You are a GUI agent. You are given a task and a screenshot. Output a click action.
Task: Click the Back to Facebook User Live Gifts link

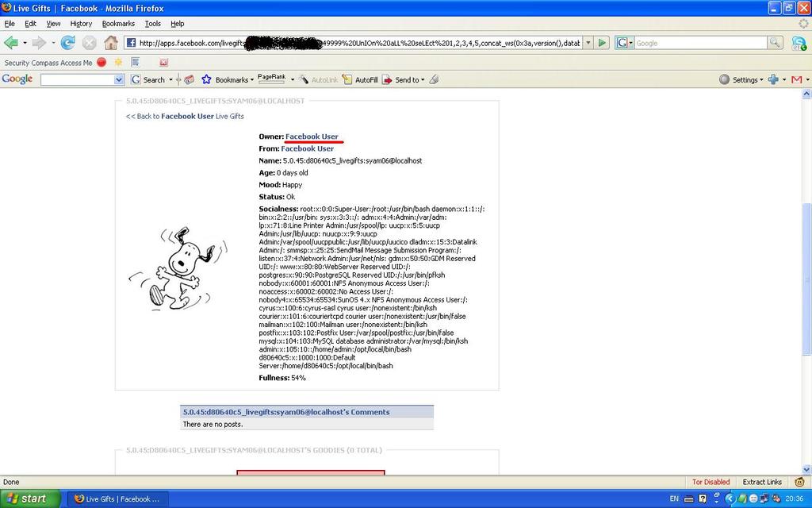(x=185, y=116)
